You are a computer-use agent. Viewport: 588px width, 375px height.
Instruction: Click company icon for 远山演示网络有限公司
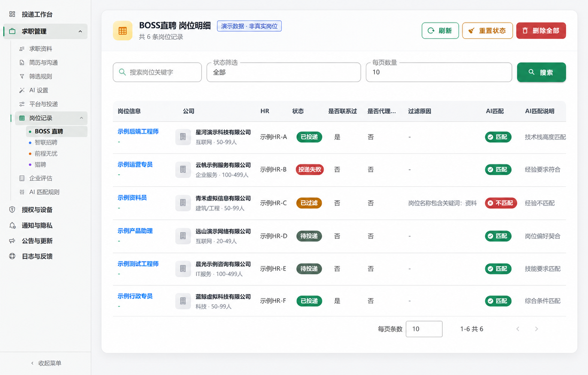click(x=183, y=236)
